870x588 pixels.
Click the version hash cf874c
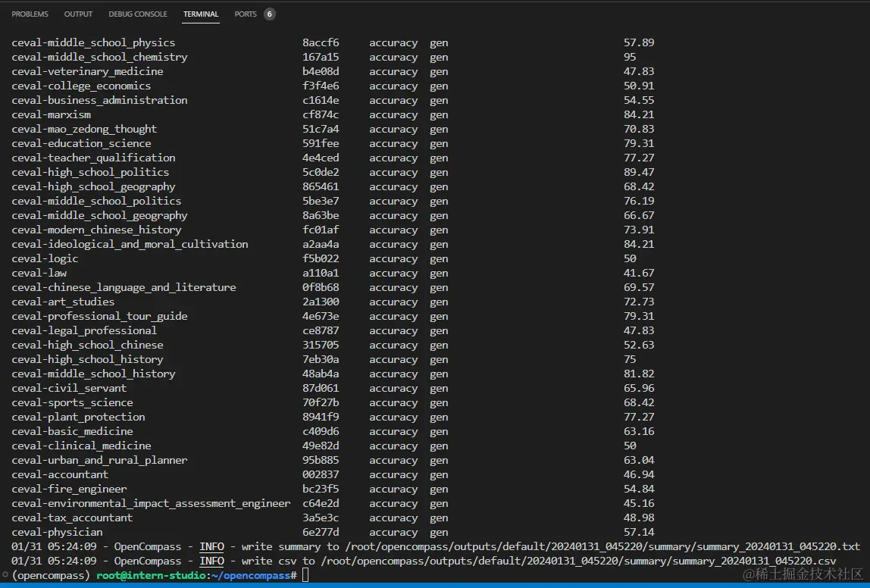click(321, 115)
